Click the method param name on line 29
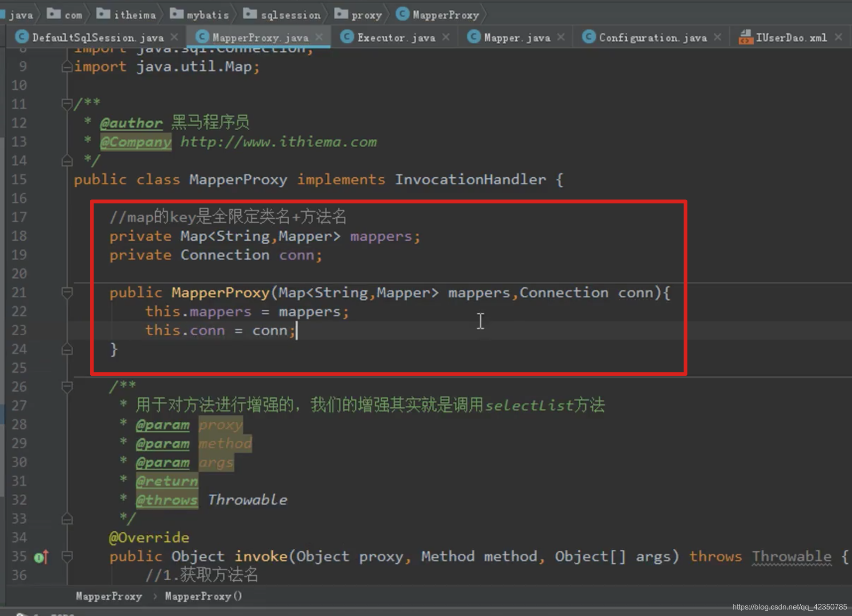 (x=225, y=443)
